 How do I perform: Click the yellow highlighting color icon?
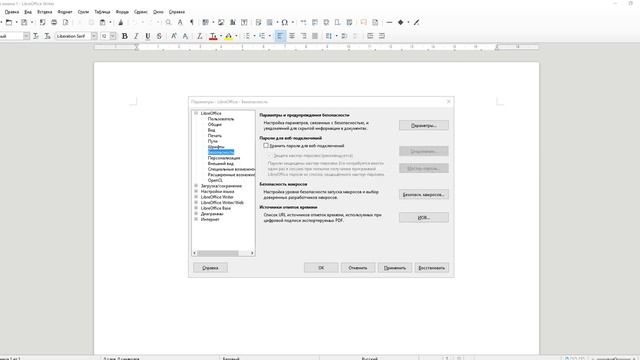pyautogui.click(x=229, y=36)
